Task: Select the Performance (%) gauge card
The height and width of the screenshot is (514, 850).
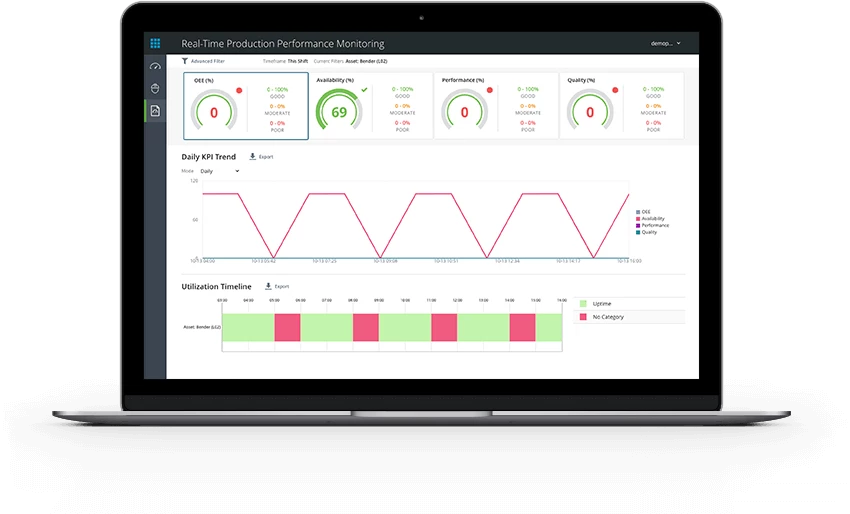Action: tap(496, 106)
